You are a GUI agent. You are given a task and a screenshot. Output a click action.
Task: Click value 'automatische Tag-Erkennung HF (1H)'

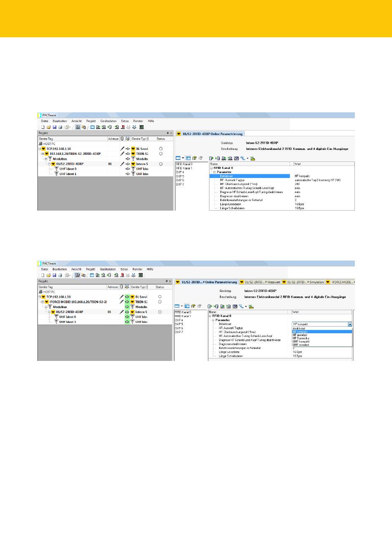pos(318,180)
